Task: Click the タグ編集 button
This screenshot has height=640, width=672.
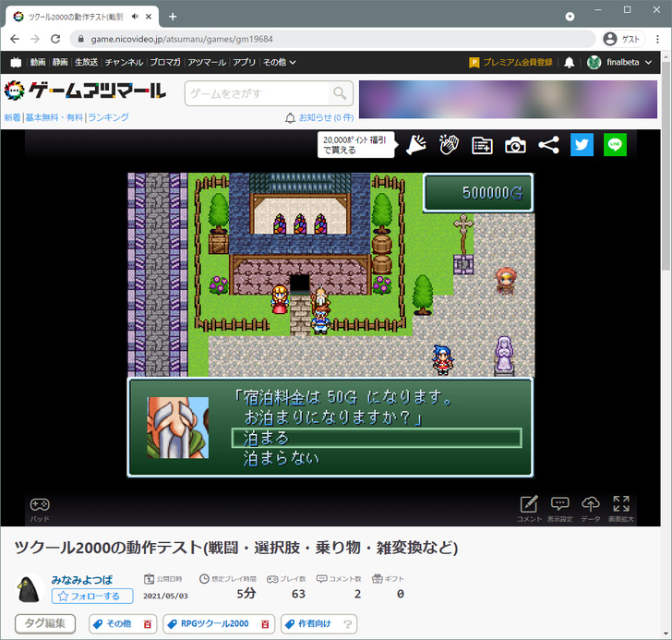Action: point(45,623)
